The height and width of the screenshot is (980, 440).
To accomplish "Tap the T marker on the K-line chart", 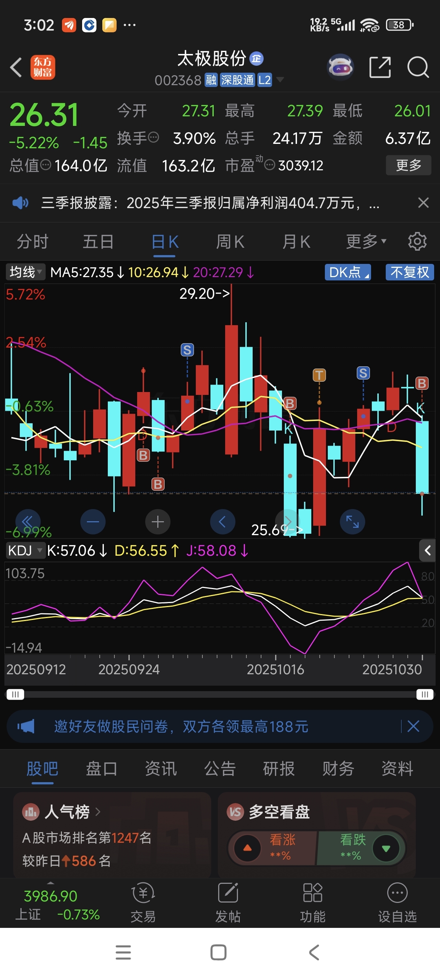I will coord(319,375).
